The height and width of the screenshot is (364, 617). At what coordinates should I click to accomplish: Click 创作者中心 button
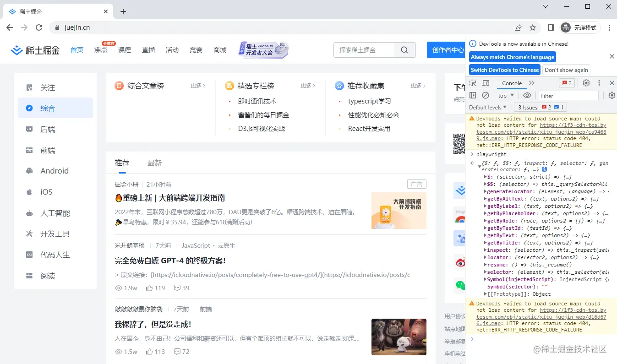[446, 50]
